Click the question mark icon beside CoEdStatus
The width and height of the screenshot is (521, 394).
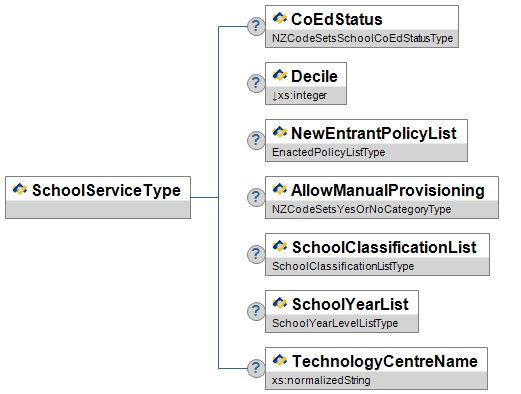[256, 26]
